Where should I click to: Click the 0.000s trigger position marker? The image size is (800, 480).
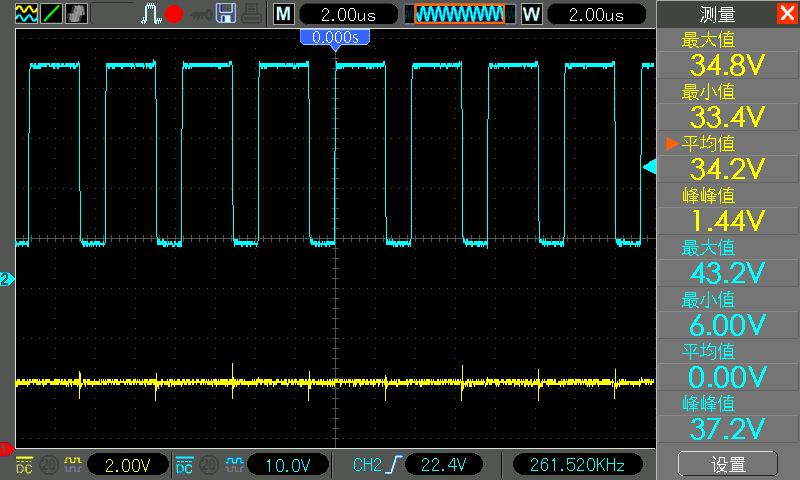click(x=335, y=38)
